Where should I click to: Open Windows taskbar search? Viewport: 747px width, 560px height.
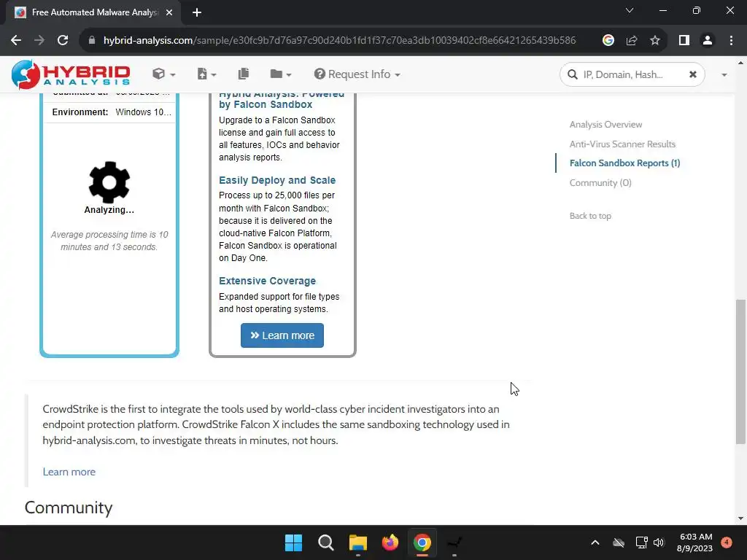pyautogui.click(x=326, y=542)
